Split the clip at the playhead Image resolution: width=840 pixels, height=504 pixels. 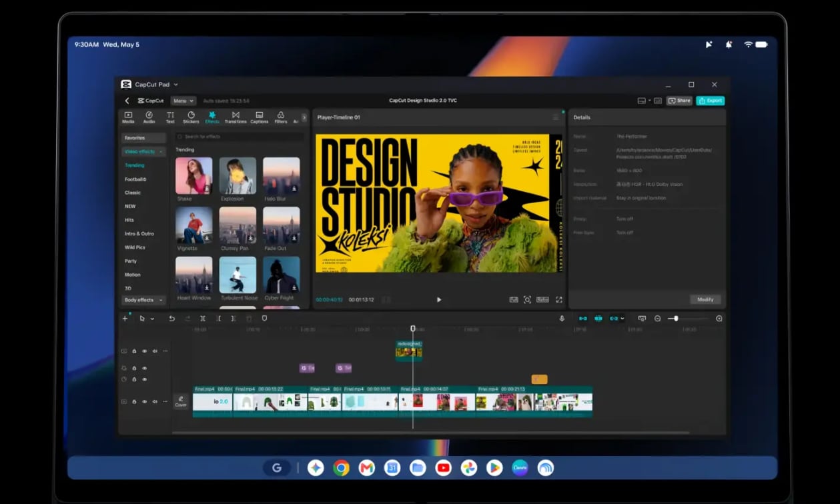(x=203, y=319)
